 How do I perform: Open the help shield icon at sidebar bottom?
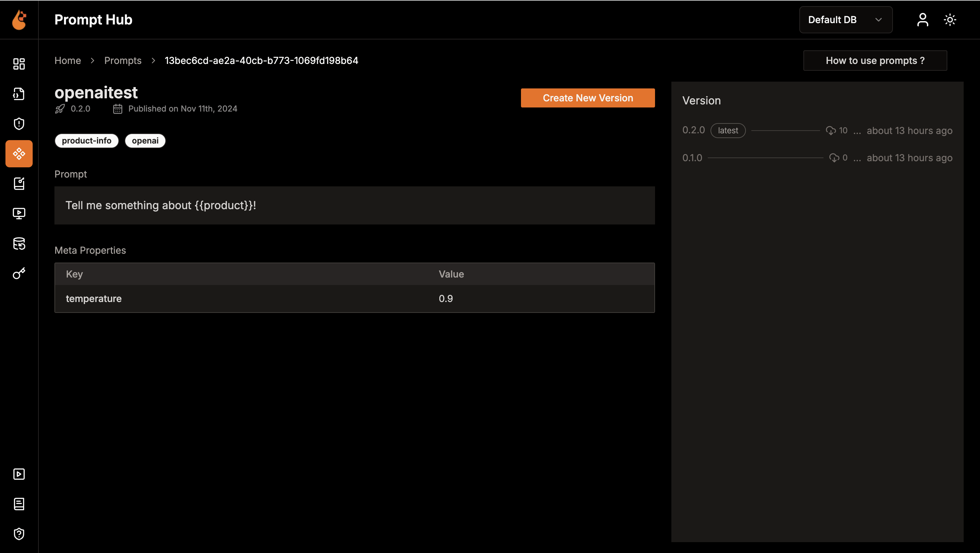pos(19,534)
